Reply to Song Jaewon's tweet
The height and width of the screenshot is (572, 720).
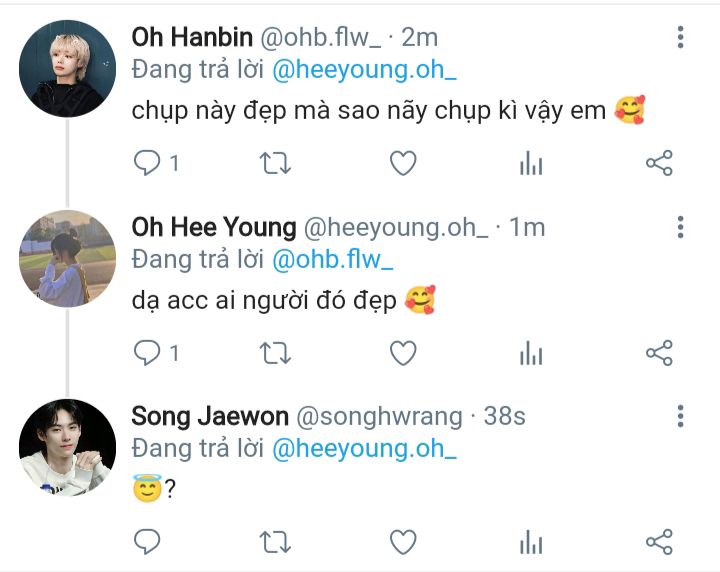[147, 542]
